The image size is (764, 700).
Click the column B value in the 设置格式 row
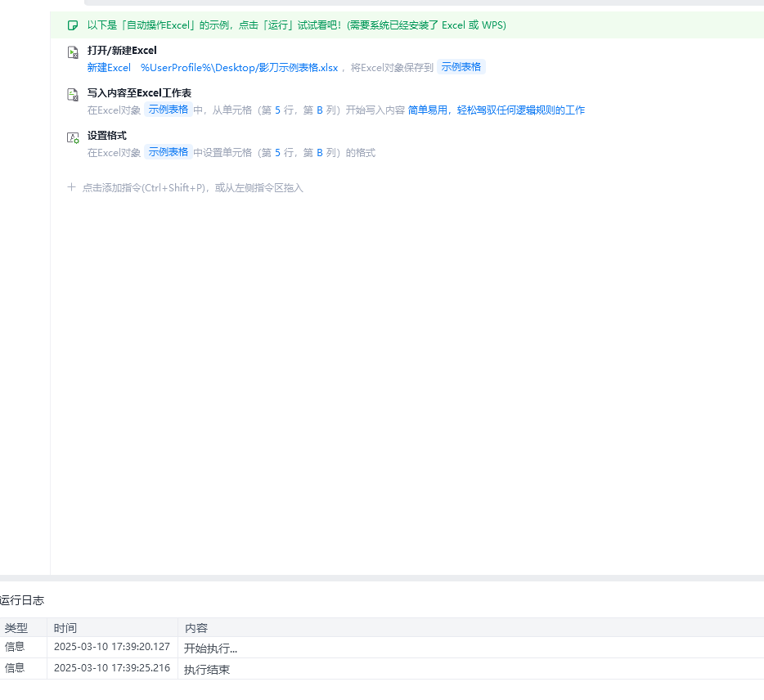click(320, 153)
